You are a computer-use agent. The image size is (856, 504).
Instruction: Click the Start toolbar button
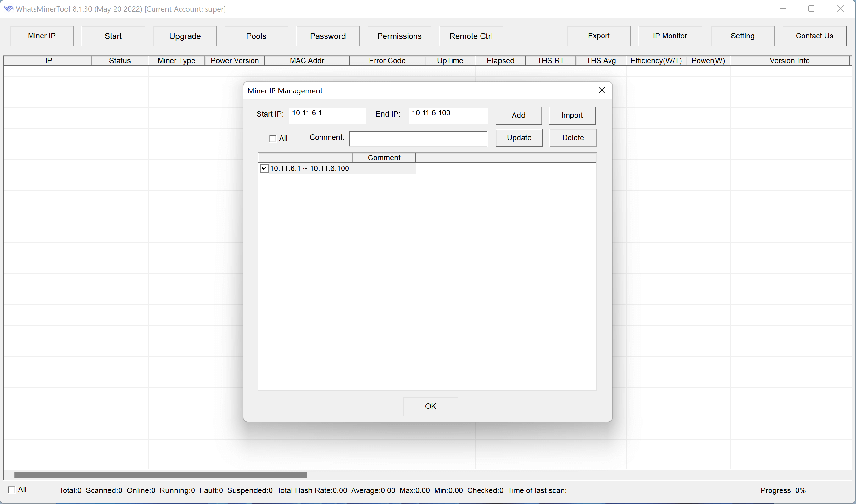(x=113, y=36)
